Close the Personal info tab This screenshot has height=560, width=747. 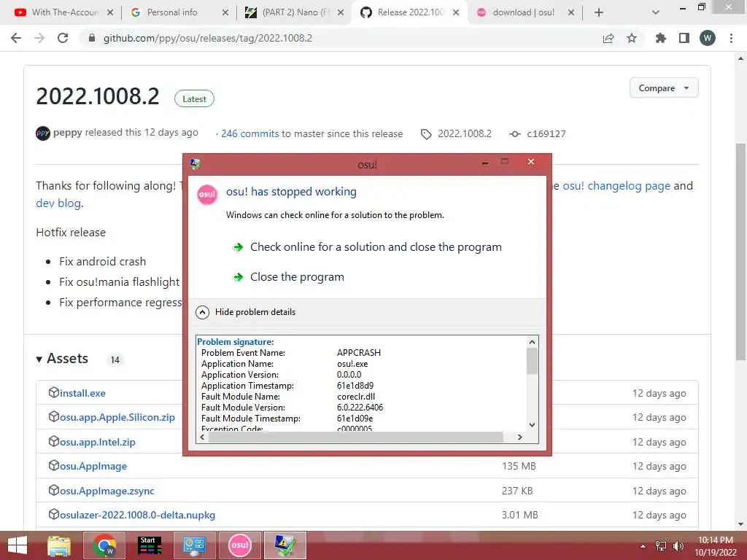[225, 12]
